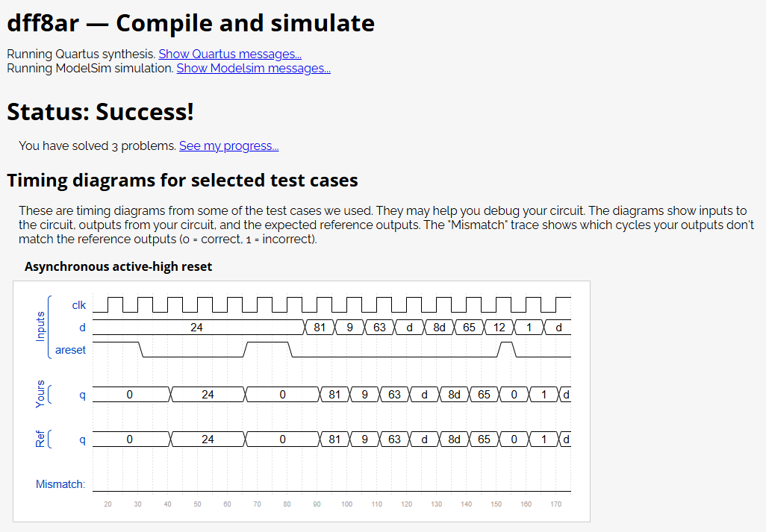Image resolution: width=766 pixels, height=532 pixels.
Task: Click the Ref q signal label
Action: 83,439
